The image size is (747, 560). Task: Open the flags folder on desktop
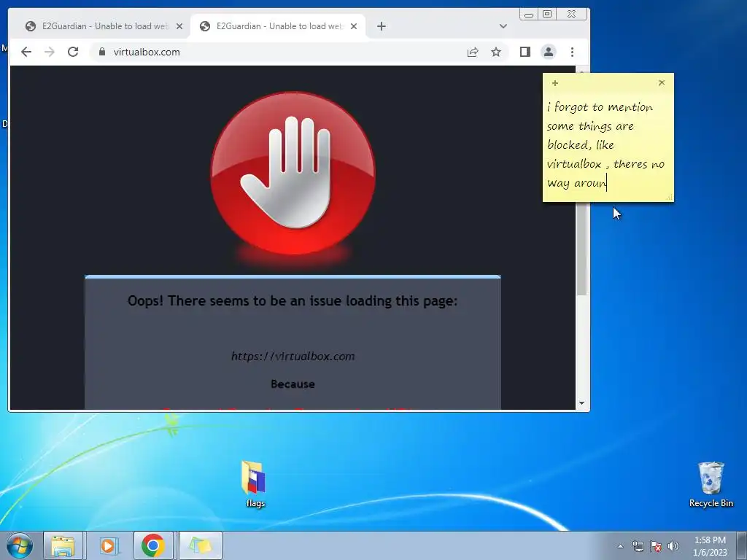(255, 484)
